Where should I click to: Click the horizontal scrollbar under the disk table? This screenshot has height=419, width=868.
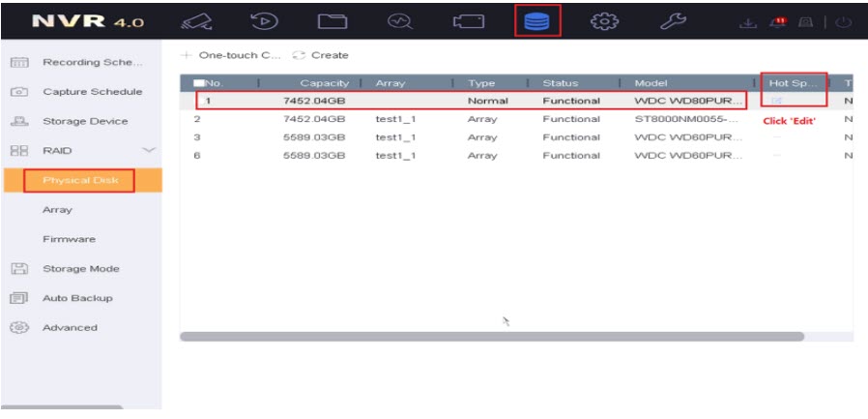[x=491, y=337]
